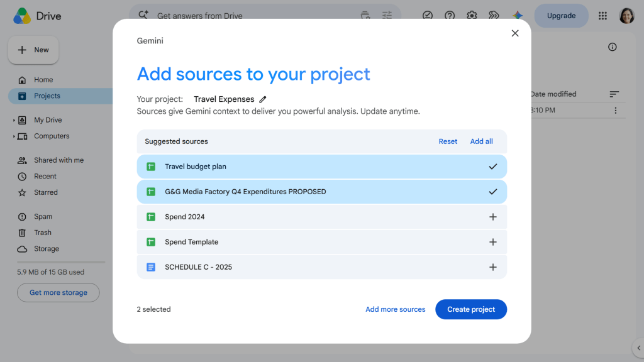
Task: Open Spam in Drive sidebar
Action: [43, 216]
